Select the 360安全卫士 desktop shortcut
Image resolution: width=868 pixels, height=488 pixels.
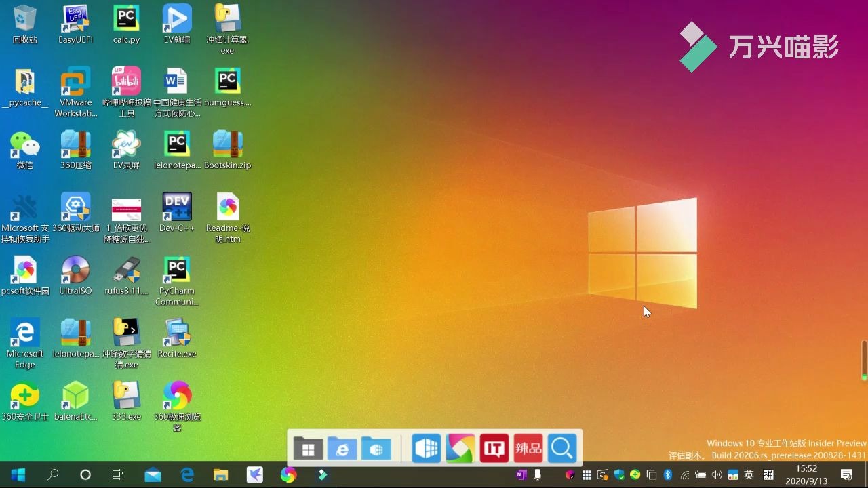pyautogui.click(x=25, y=401)
